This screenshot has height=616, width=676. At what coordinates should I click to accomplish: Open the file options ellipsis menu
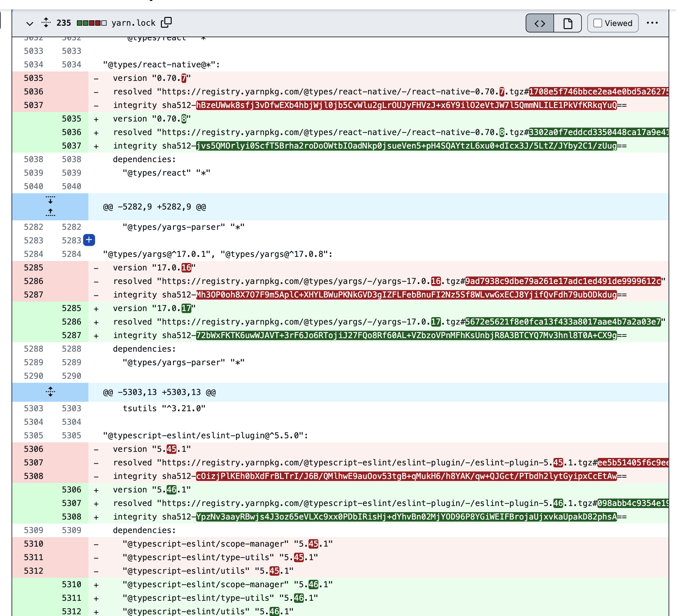click(x=652, y=23)
